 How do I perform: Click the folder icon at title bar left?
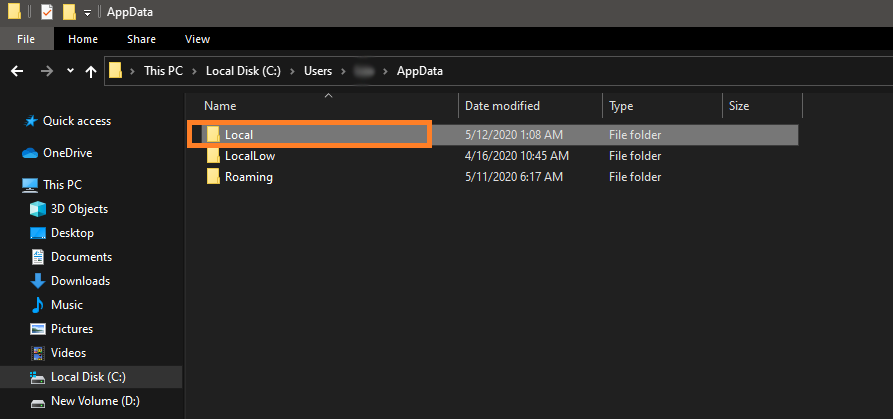pyautogui.click(x=14, y=11)
